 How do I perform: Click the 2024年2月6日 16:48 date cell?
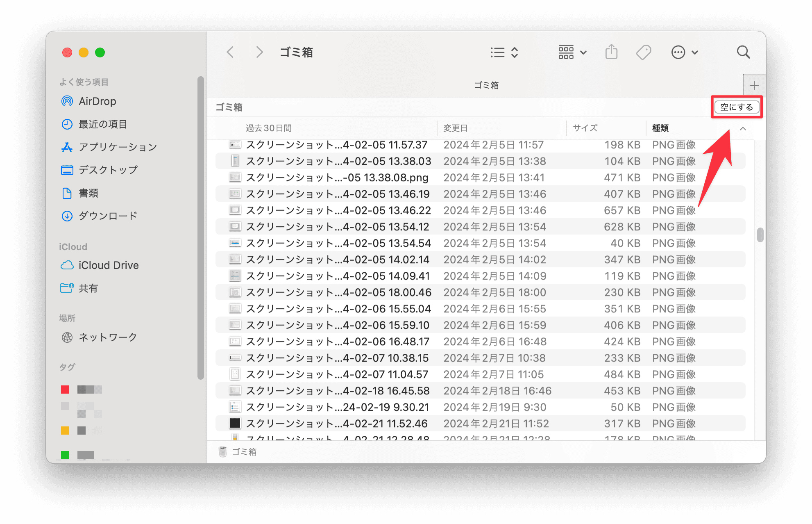pyautogui.click(x=495, y=342)
